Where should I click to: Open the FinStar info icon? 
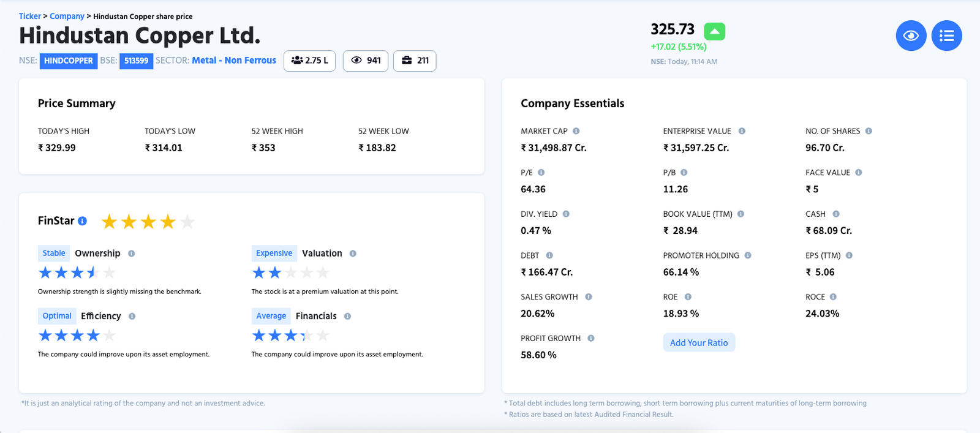coord(82,221)
